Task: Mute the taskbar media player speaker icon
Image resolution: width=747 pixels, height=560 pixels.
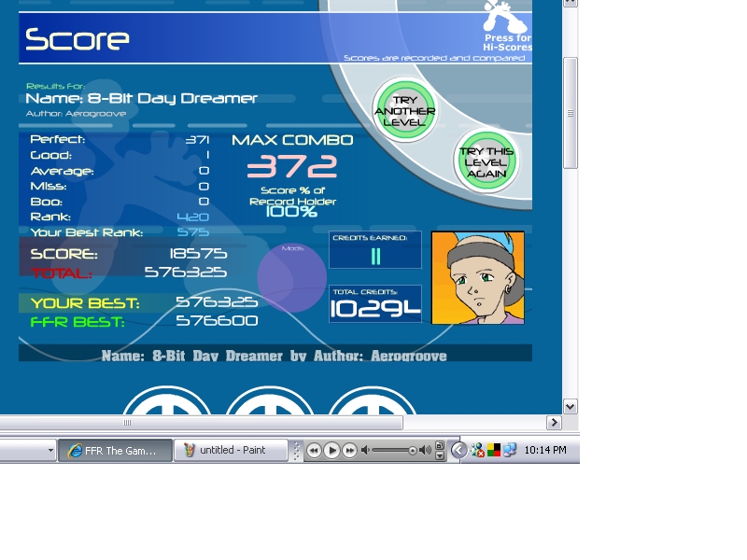Action: pyautogui.click(x=365, y=450)
